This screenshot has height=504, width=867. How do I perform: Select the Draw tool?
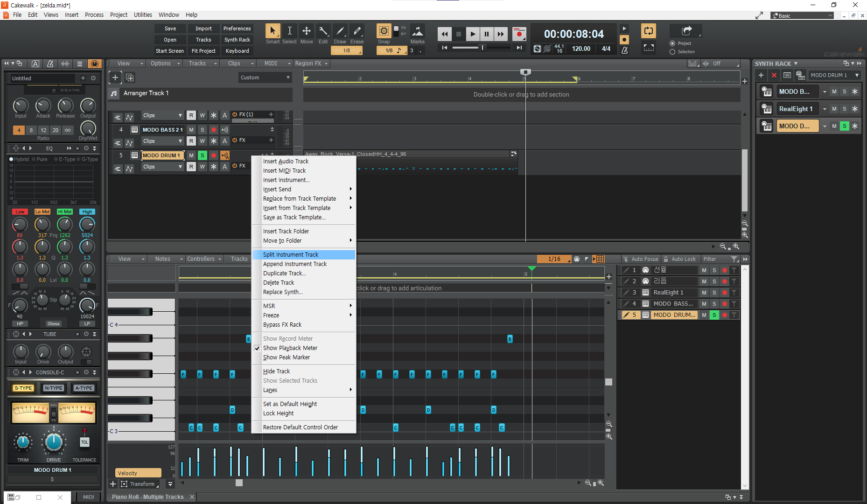pos(340,31)
